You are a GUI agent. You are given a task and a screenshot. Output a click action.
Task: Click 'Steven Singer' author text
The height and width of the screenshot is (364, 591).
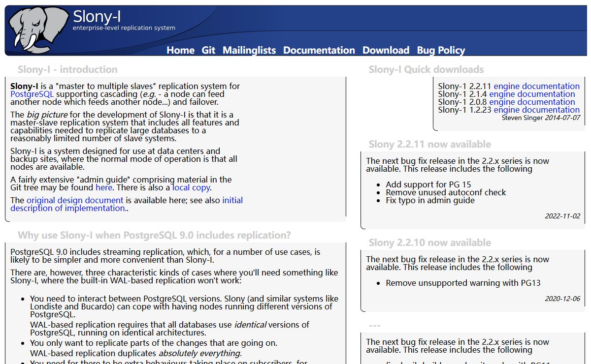[522, 118]
